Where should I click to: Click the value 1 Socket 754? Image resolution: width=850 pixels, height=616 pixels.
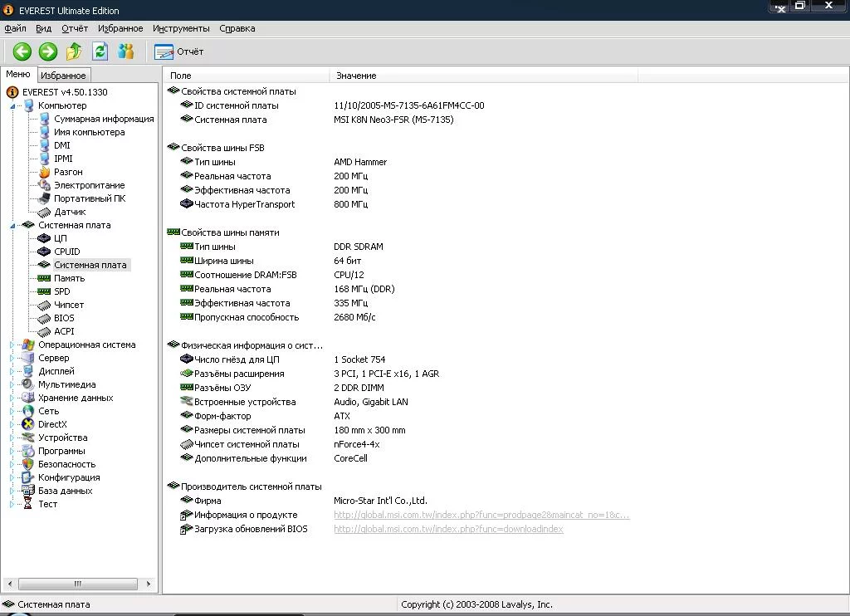pos(359,359)
